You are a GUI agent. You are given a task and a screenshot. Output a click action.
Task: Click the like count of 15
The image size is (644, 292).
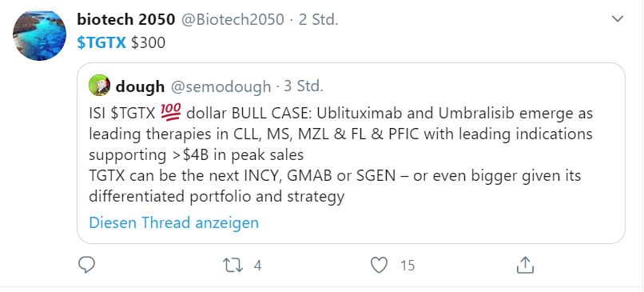(407, 266)
